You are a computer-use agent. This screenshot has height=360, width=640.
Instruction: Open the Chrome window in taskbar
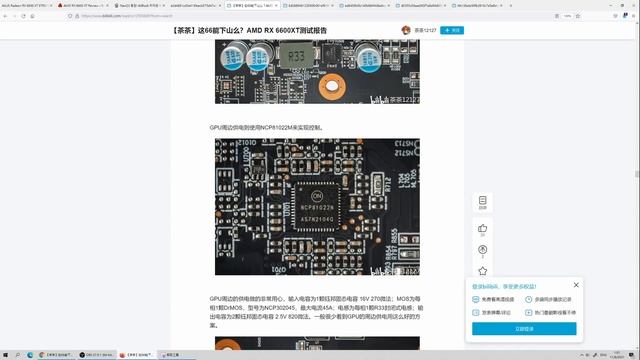(x=56, y=355)
